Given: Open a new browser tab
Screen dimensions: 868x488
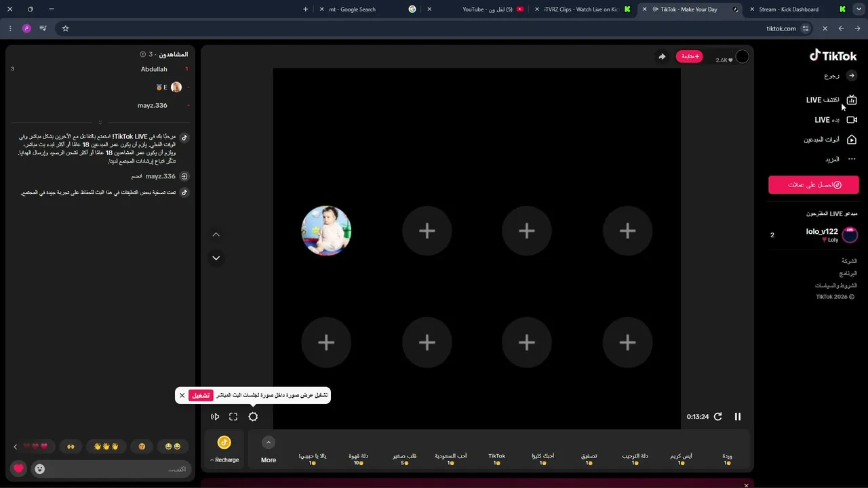Looking at the screenshot, I should tap(305, 9).
